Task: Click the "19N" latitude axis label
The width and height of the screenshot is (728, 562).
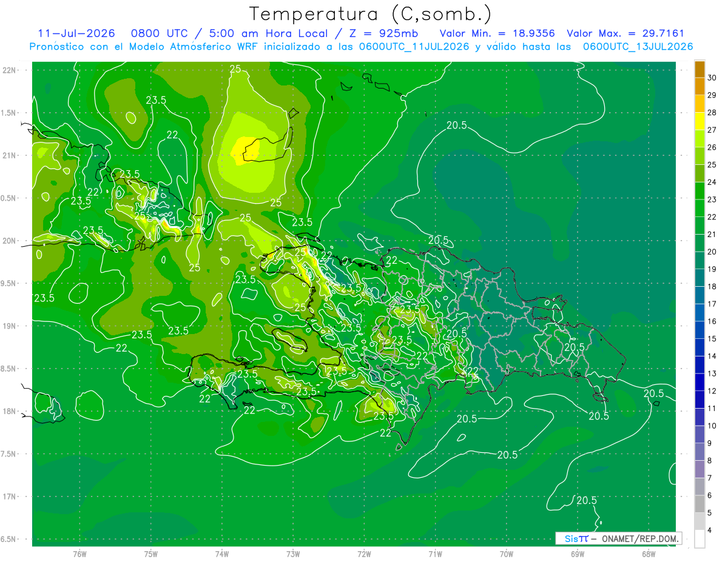Action: (x=10, y=326)
